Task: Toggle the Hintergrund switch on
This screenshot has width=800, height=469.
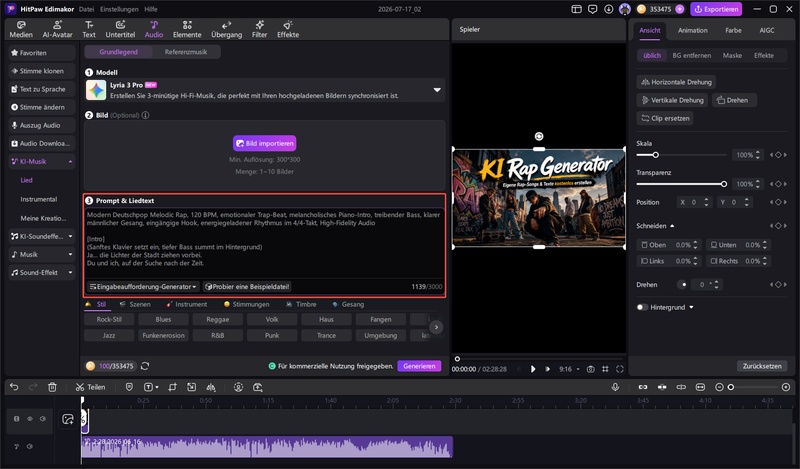Action: click(x=642, y=307)
